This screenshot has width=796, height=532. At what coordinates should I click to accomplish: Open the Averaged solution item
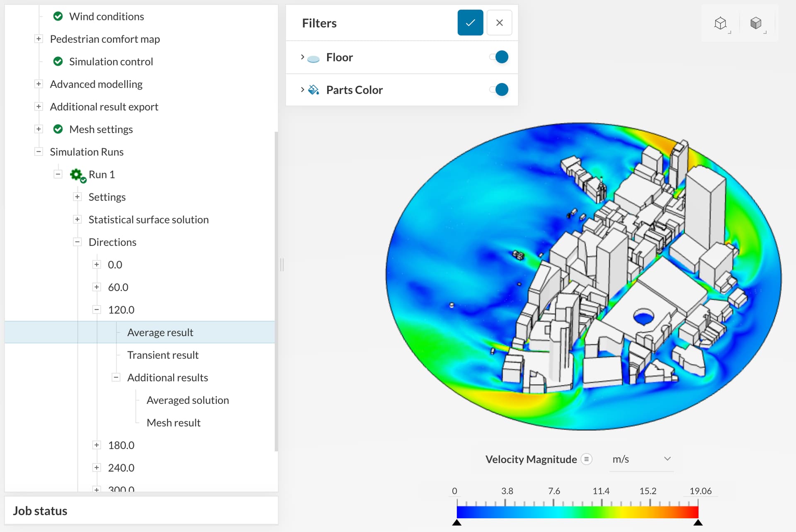click(187, 400)
